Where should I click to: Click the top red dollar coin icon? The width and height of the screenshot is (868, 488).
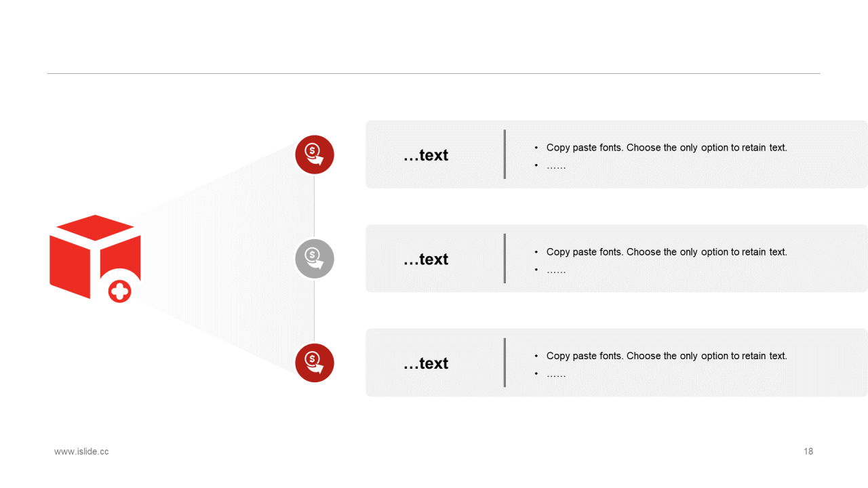[315, 155]
